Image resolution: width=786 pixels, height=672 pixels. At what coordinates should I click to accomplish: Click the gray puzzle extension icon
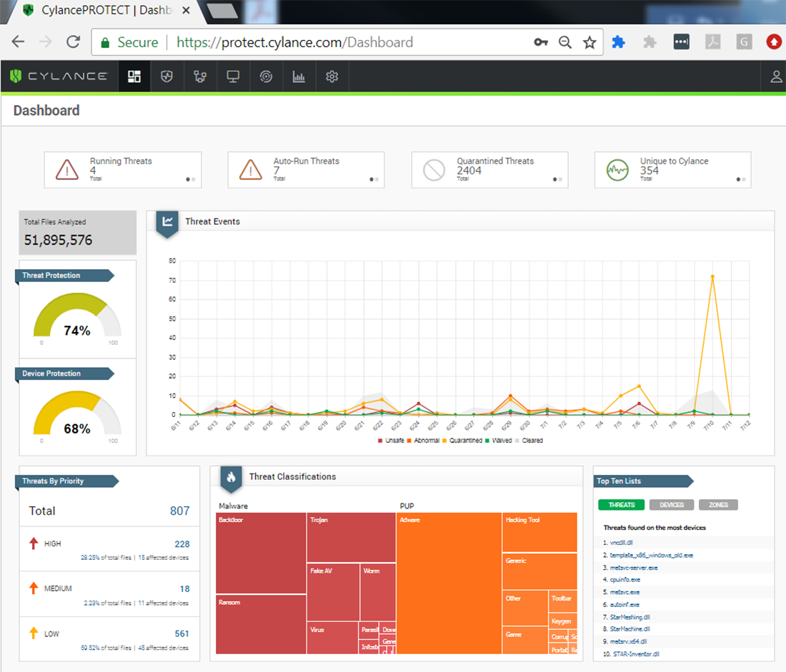[x=650, y=42]
